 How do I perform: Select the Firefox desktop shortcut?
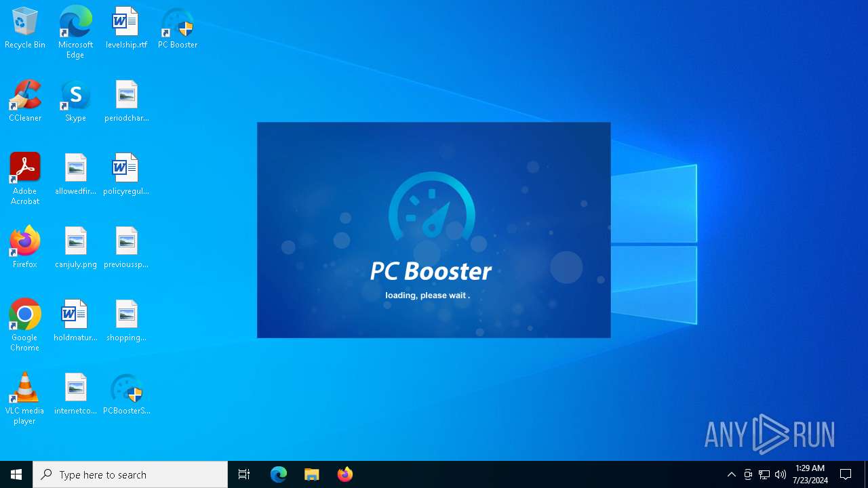click(25, 248)
